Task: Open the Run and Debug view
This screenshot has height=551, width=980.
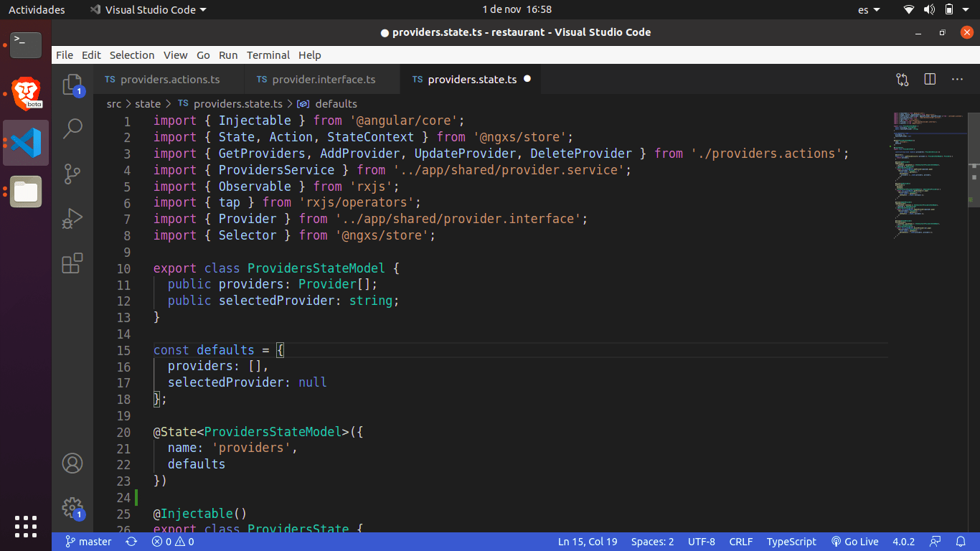Action: point(72,218)
